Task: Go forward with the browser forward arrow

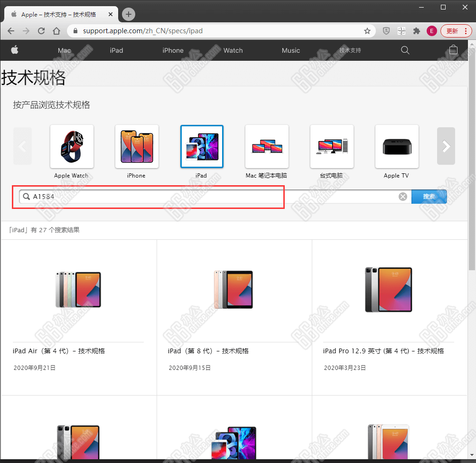Action: pyautogui.click(x=26, y=31)
